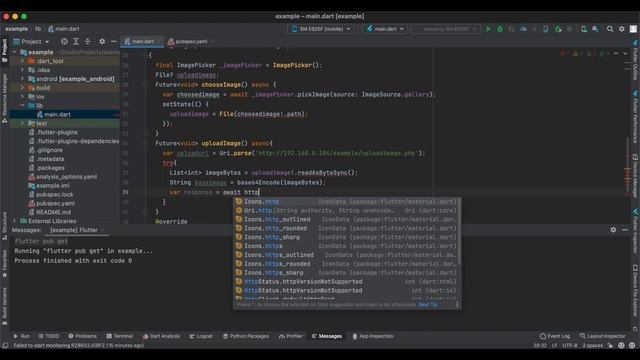This screenshot has width=640, height=360.
Task: Open the Structure tool window
Action: pyautogui.click(x=4, y=226)
